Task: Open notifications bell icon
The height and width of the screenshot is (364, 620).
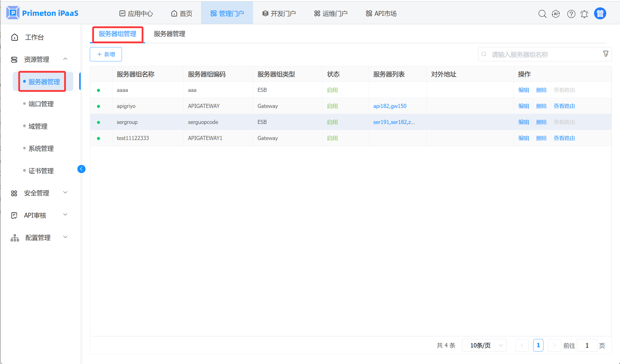Action: (584, 14)
